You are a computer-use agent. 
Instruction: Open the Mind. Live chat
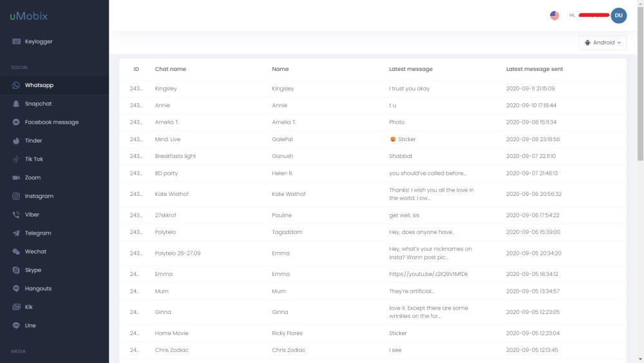click(x=167, y=139)
